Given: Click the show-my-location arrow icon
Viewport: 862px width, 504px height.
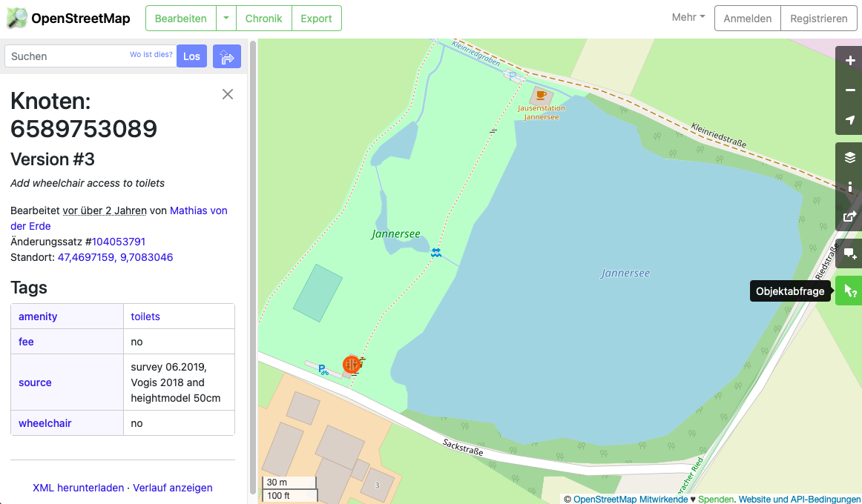Looking at the screenshot, I should coord(849,119).
